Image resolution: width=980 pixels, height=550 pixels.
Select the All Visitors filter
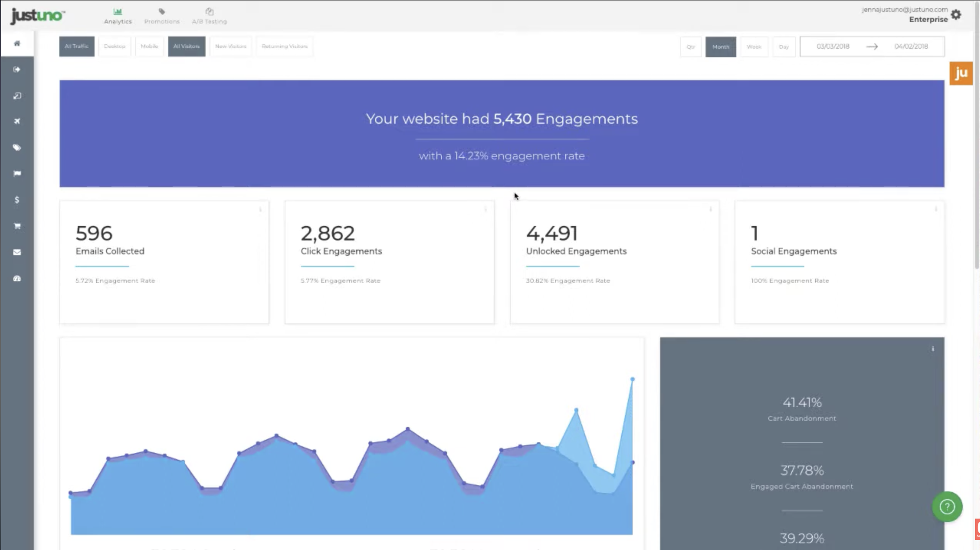coord(187,46)
